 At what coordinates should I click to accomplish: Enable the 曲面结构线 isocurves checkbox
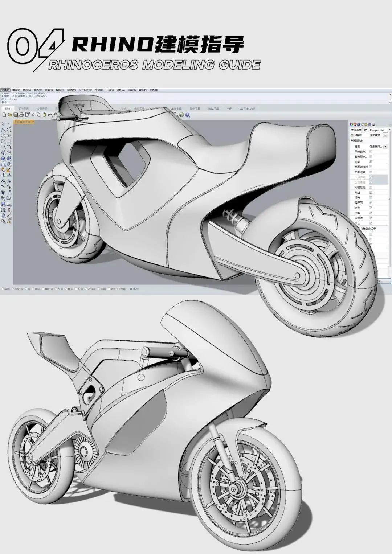371,167
